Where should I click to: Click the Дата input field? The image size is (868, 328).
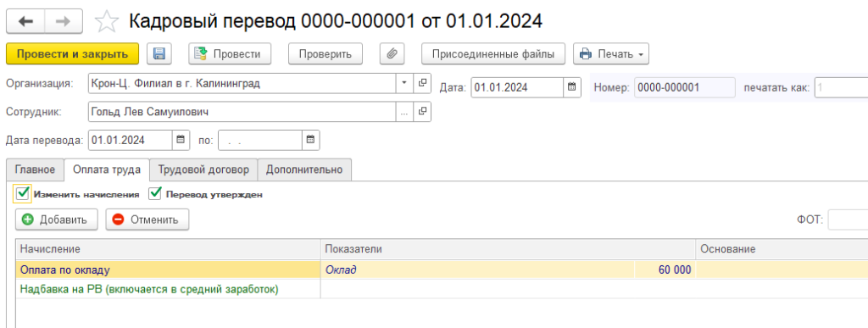click(x=517, y=86)
